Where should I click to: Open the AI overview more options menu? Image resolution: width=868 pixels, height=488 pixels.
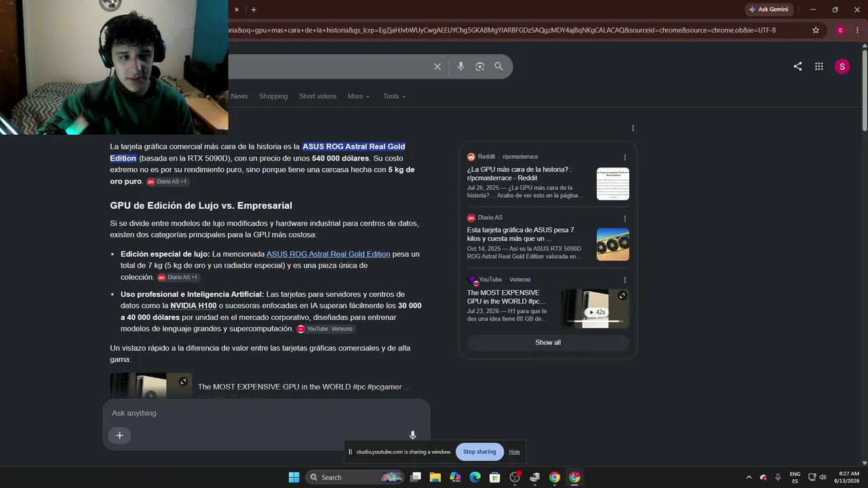[x=633, y=128]
